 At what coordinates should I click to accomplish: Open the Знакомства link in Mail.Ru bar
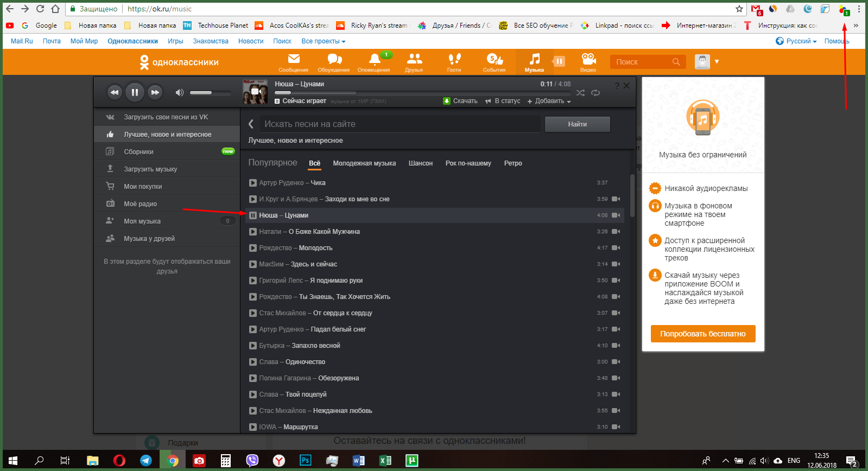211,41
